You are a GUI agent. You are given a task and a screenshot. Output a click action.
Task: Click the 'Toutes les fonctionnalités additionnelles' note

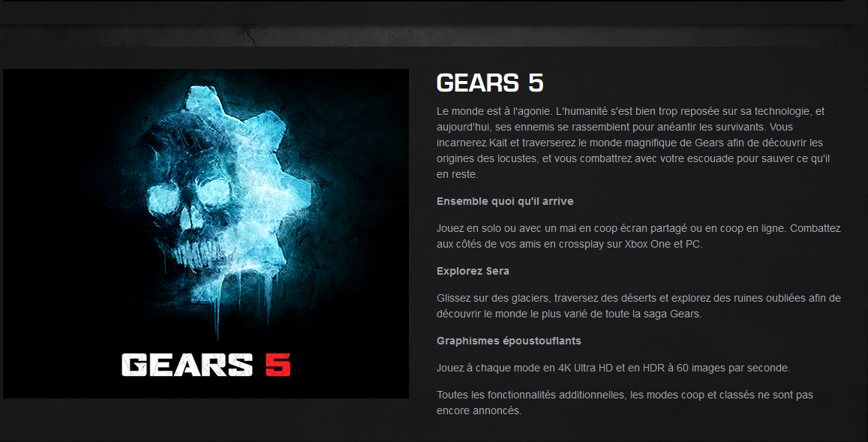[624, 403]
